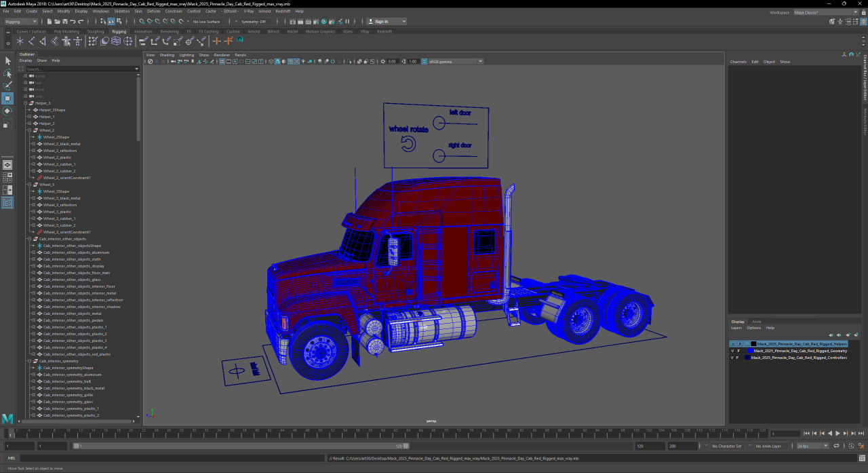Choose the Move tool in toolbox
This screenshot has width=868, height=473.
(7, 98)
